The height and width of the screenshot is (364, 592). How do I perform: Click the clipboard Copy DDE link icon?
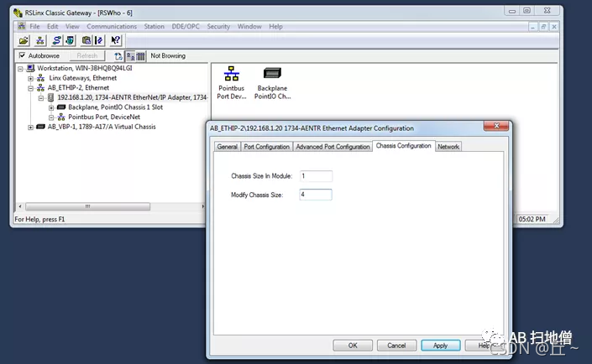coord(86,40)
